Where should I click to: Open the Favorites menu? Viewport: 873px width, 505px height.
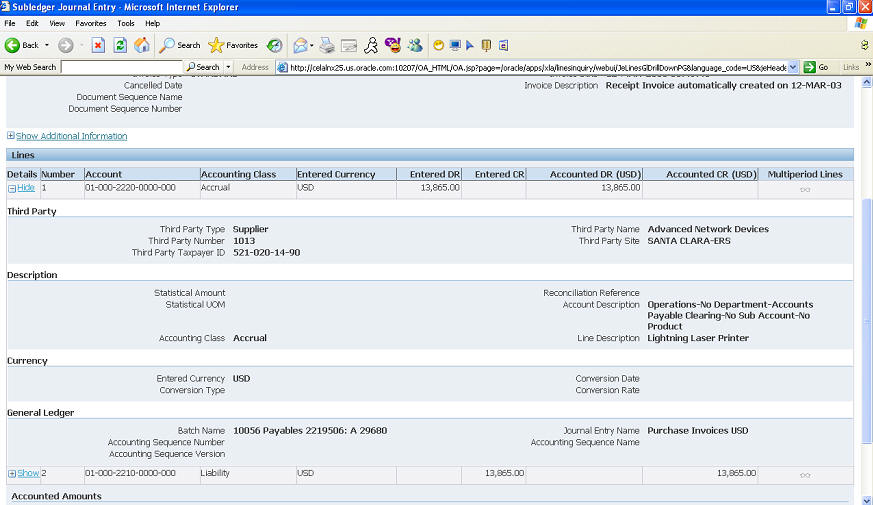coord(90,23)
